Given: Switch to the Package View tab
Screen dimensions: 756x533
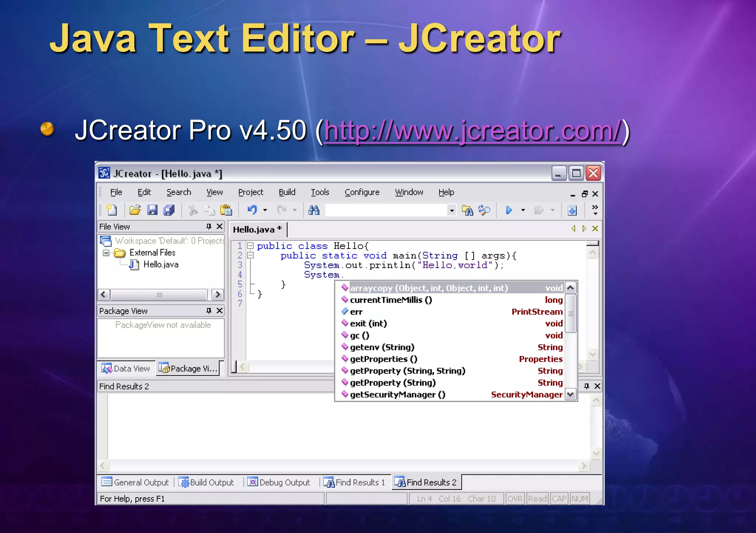Looking at the screenshot, I should coord(188,368).
